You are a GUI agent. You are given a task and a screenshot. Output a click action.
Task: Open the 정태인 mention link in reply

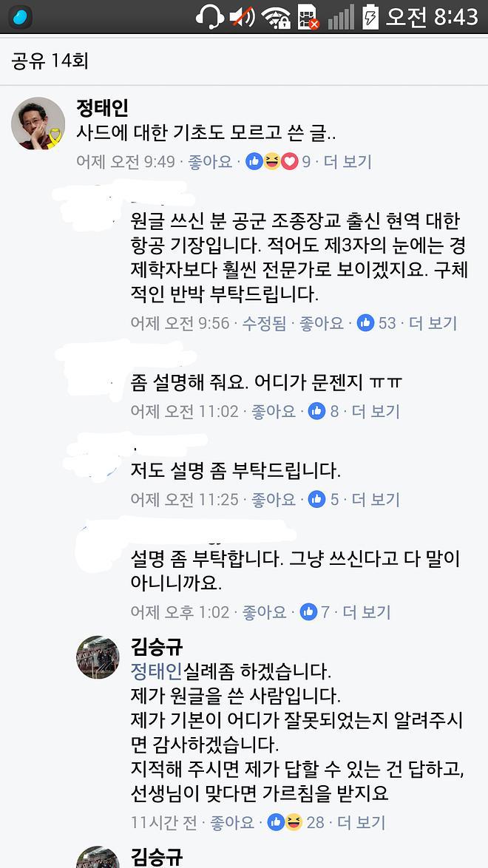tap(156, 671)
